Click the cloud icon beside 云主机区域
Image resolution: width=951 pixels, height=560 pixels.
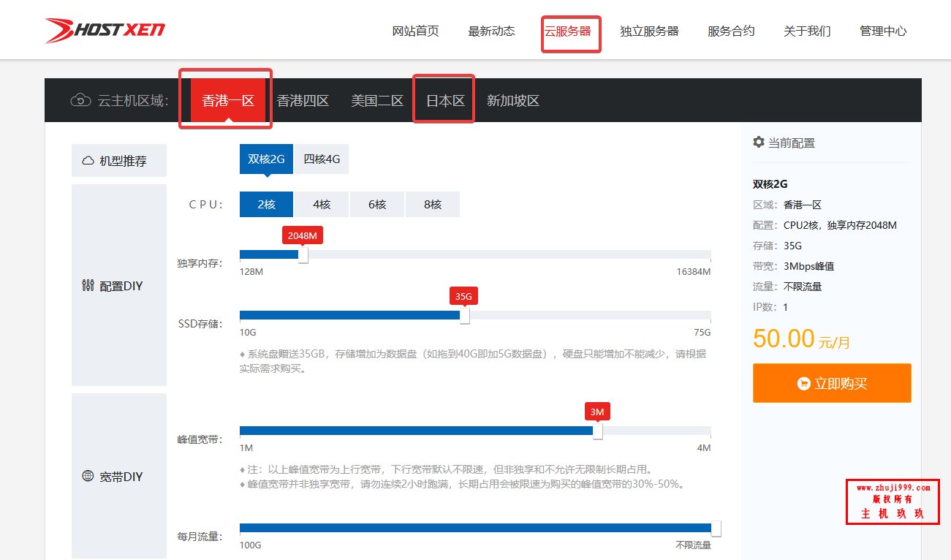pyautogui.click(x=80, y=100)
